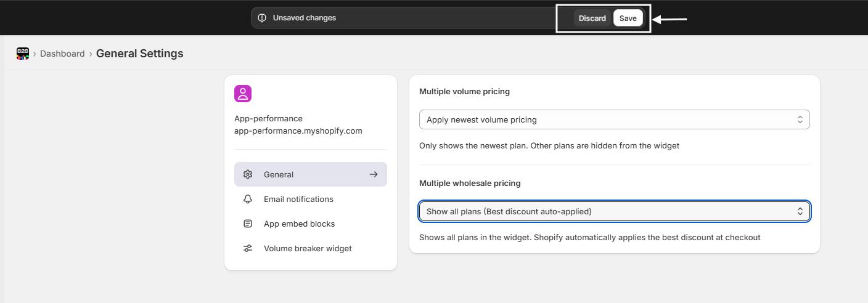
Task: Navigate back to Dashboard via the breadcrumb
Action: 62,54
